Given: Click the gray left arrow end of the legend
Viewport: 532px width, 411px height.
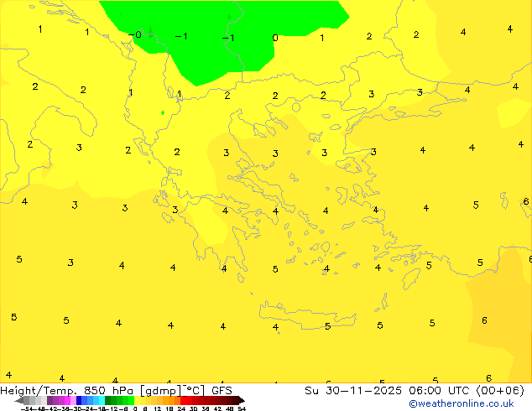Looking at the screenshot, I should coord(19,400).
